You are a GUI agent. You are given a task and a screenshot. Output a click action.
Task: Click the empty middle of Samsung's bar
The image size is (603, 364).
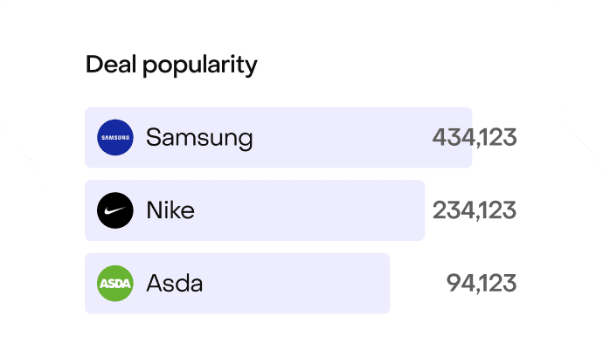click(x=341, y=138)
